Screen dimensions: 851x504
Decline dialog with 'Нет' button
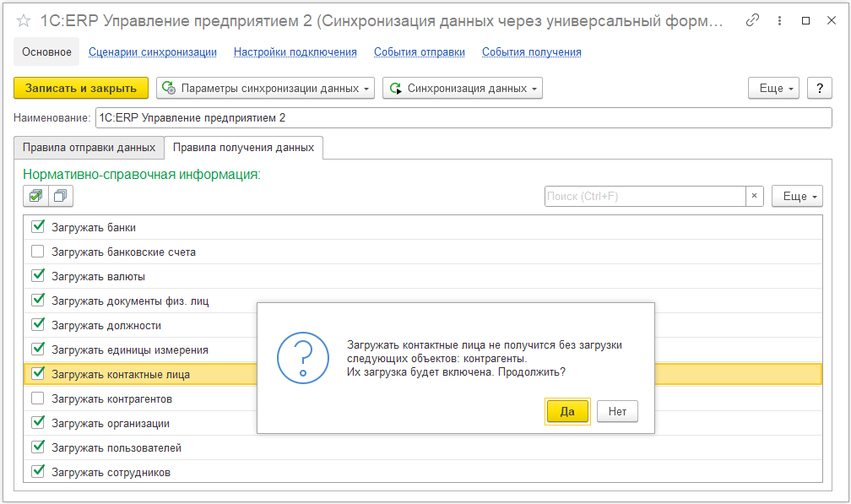tap(617, 411)
